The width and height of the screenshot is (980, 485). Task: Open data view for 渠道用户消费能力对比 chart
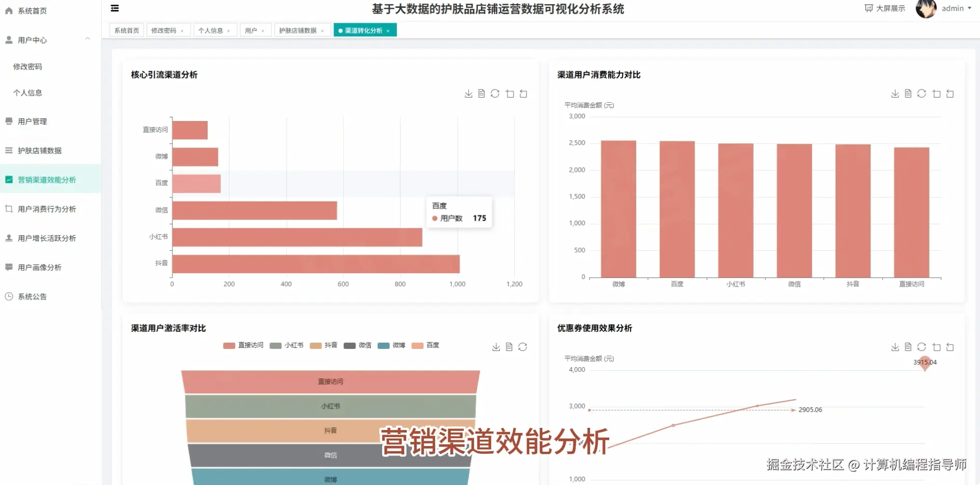click(908, 93)
